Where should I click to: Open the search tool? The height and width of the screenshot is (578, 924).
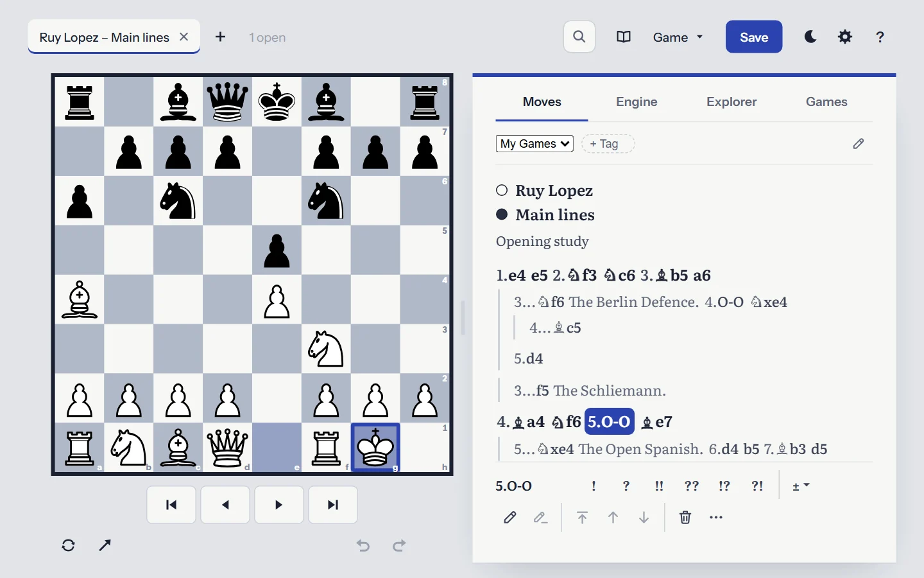pyautogui.click(x=579, y=37)
